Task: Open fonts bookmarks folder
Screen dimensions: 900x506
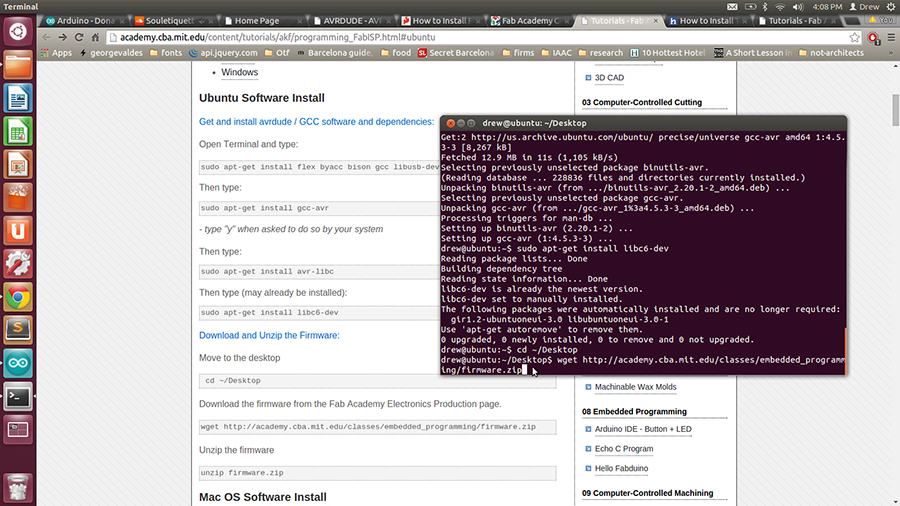Action: pyautogui.click(x=166, y=53)
